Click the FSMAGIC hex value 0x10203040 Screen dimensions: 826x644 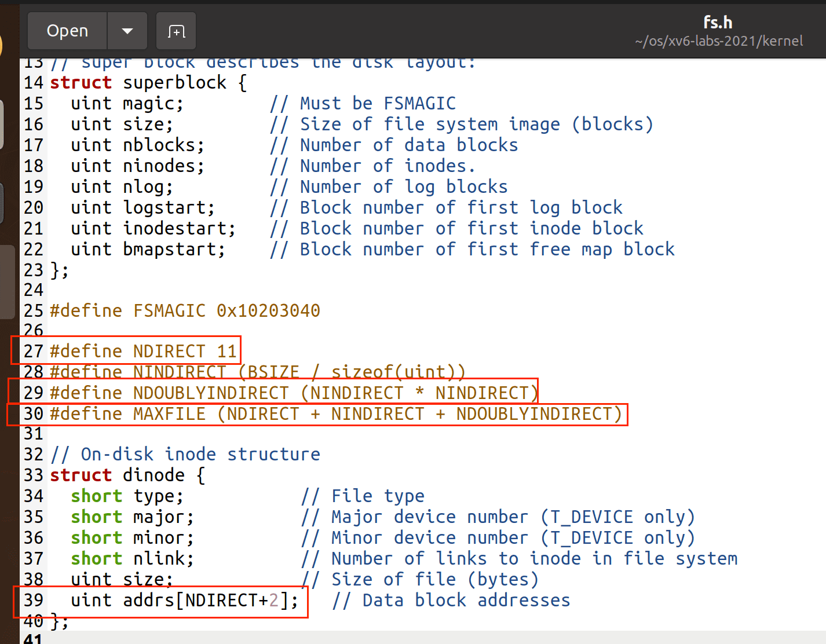(268, 311)
